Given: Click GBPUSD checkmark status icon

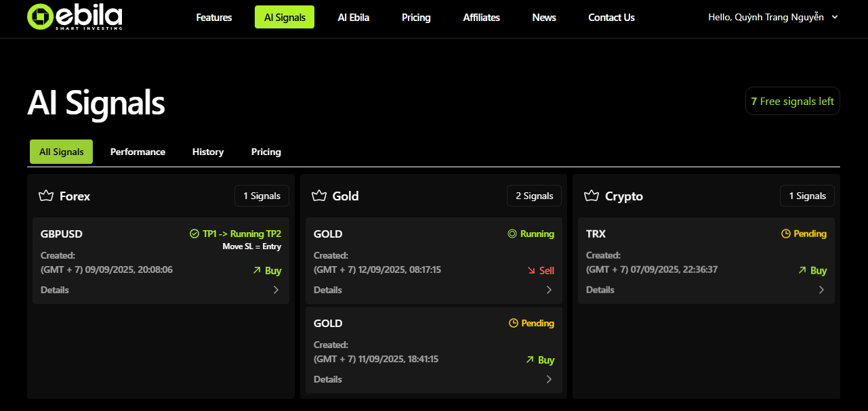Looking at the screenshot, I should tap(194, 234).
